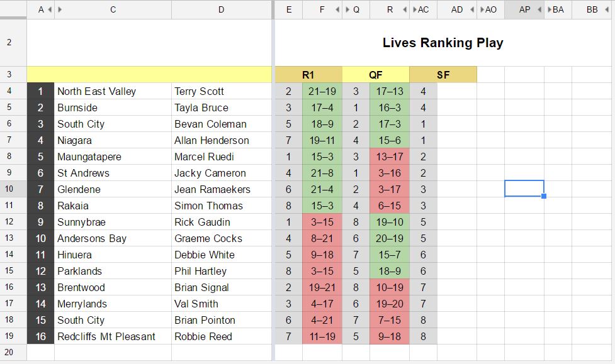The height and width of the screenshot is (364, 615).
Task: Expand the hidden column after column A
Action: coord(51,9)
